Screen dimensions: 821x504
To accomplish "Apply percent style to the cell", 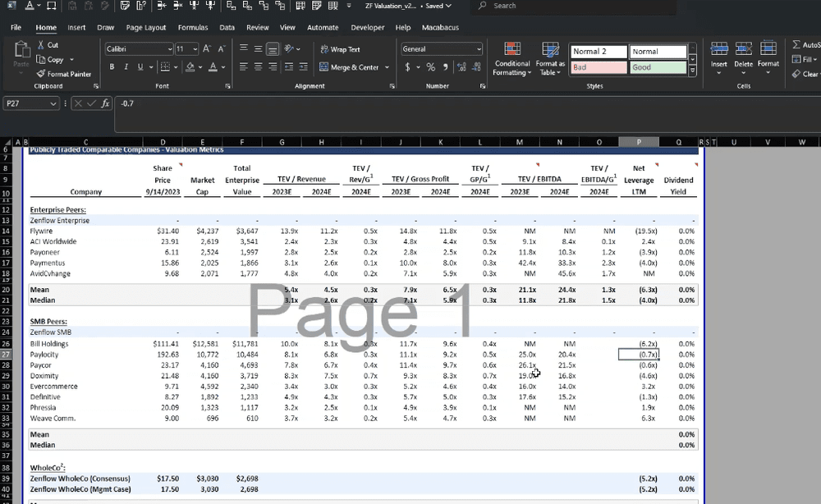I will [x=430, y=67].
